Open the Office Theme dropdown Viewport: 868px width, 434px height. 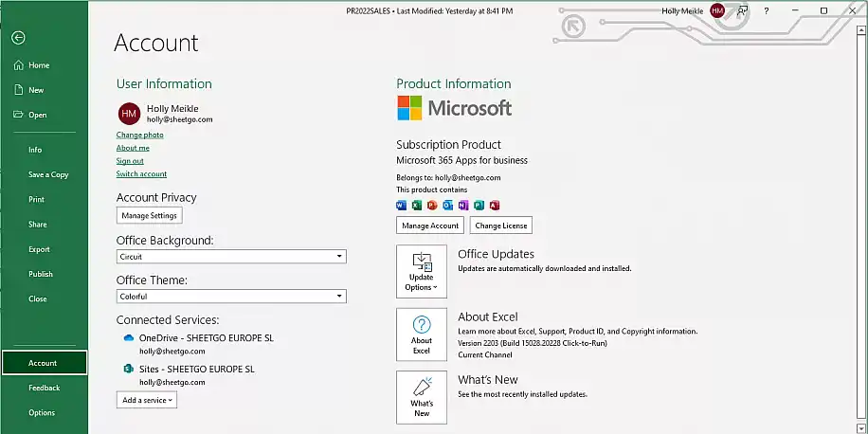coord(231,297)
